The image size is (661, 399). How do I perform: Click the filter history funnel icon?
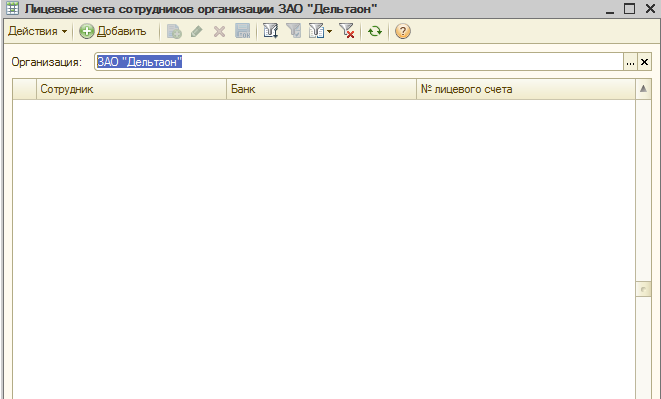[x=316, y=31]
